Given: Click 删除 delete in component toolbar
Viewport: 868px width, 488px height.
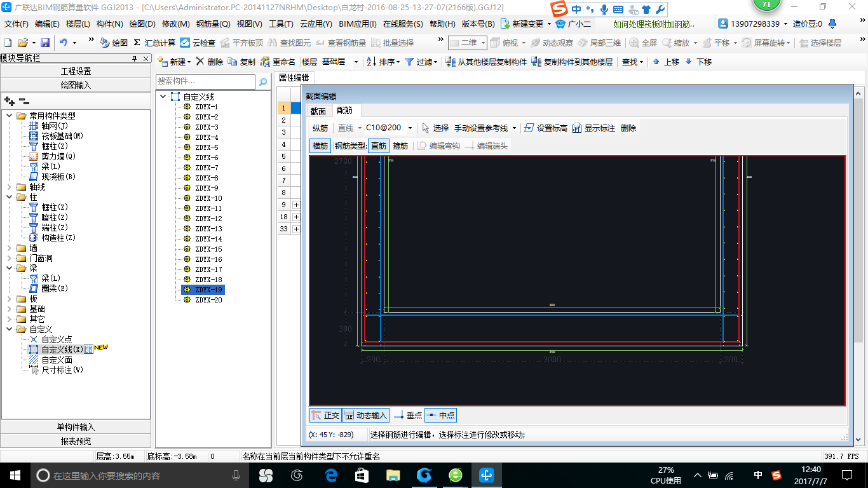Looking at the screenshot, I should (x=209, y=62).
